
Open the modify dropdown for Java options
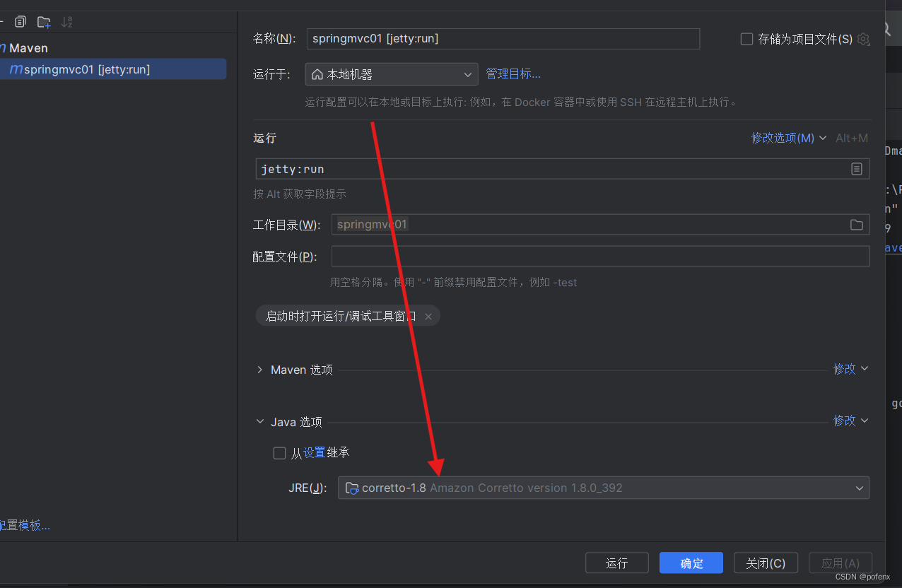(x=850, y=421)
